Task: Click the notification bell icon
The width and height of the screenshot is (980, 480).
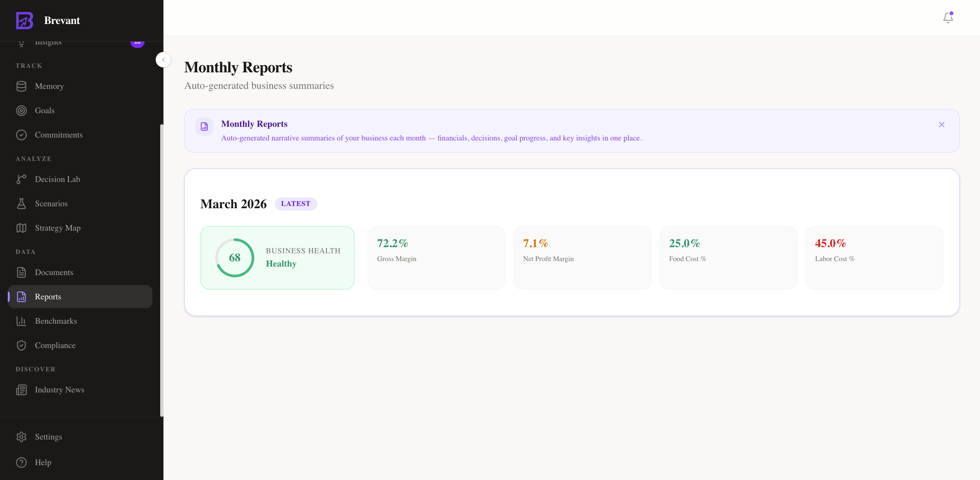Action: pyautogui.click(x=948, y=18)
